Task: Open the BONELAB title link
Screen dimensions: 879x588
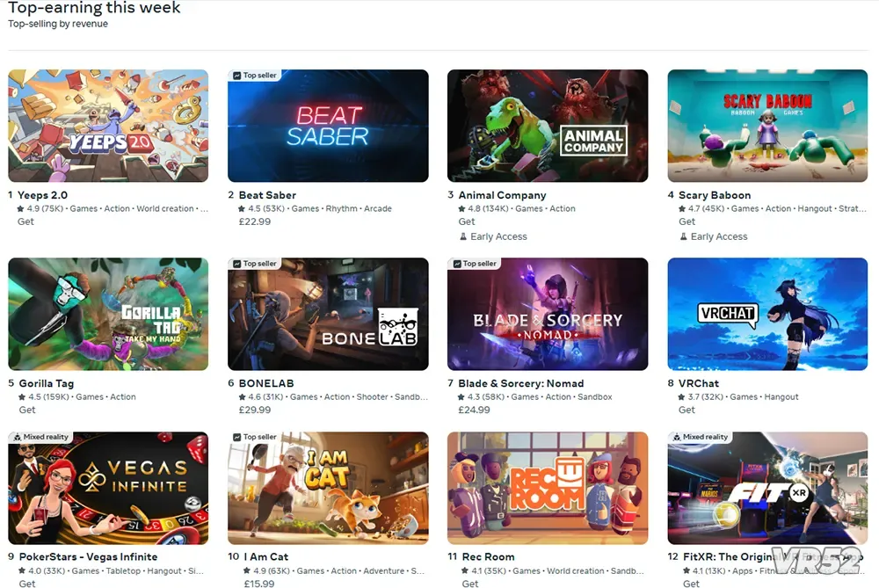Action: pos(266,383)
